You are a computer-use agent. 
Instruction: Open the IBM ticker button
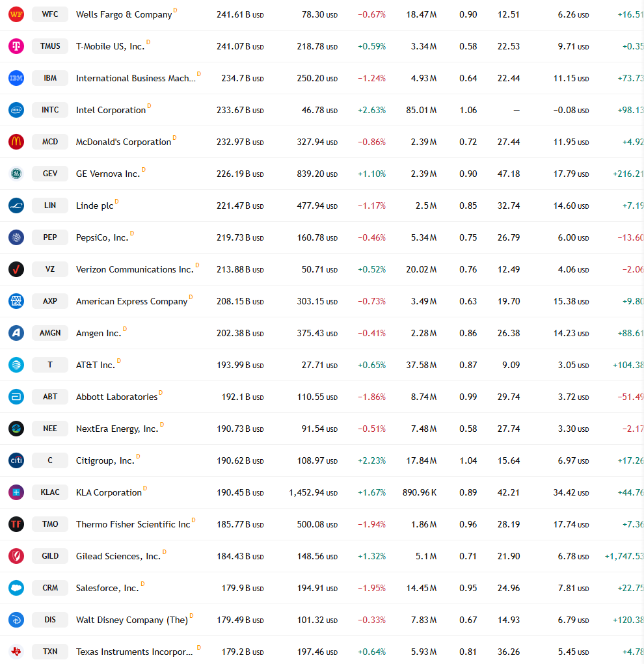pyautogui.click(x=50, y=78)
